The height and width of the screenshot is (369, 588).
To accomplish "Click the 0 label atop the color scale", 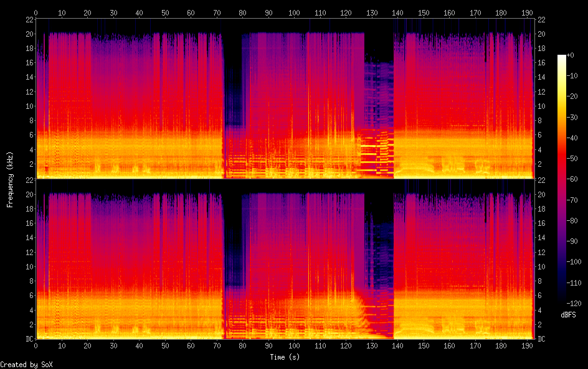I will [572, 55].
